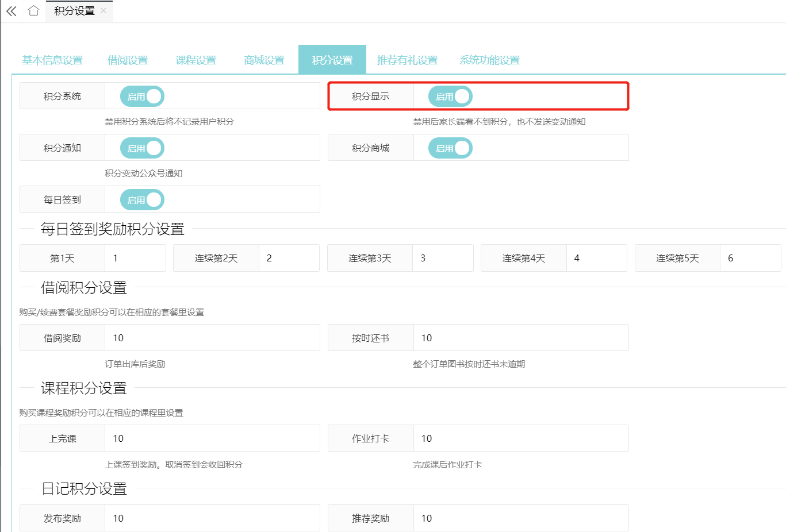Go to home icon tab
This screenshot has height=532, width=786.
coord(33,10)
